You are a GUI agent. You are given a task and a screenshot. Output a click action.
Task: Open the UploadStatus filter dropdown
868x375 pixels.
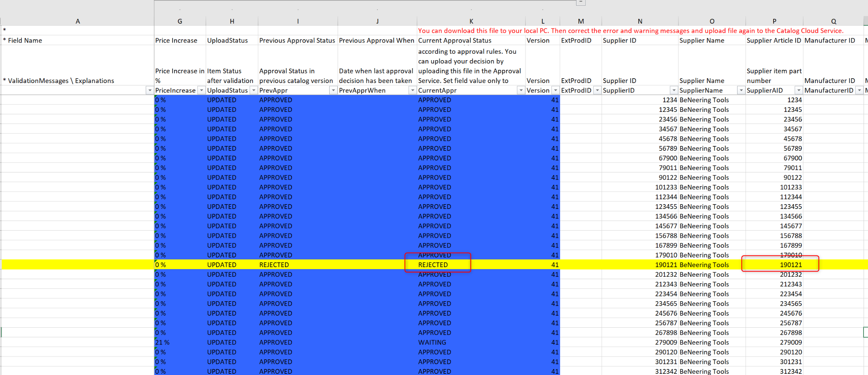[x=253, y=91]
